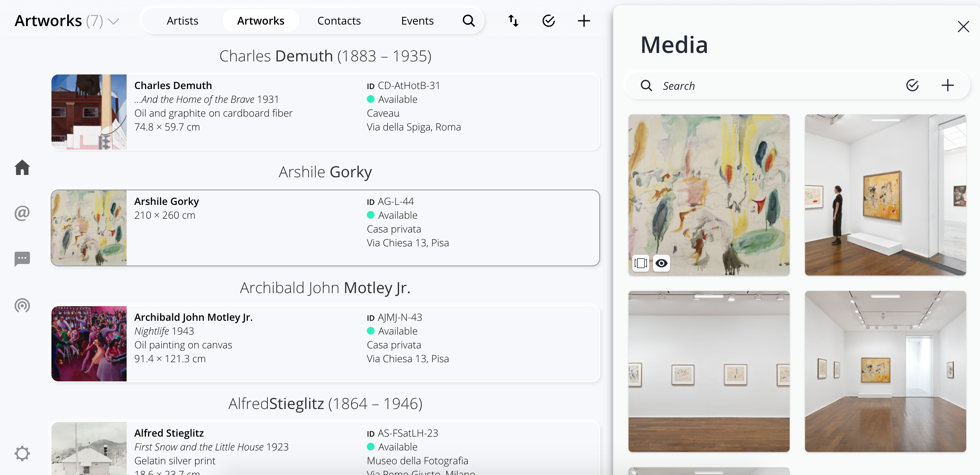
Task: Open the home icon in sidebar
Action: pos(22,168)
